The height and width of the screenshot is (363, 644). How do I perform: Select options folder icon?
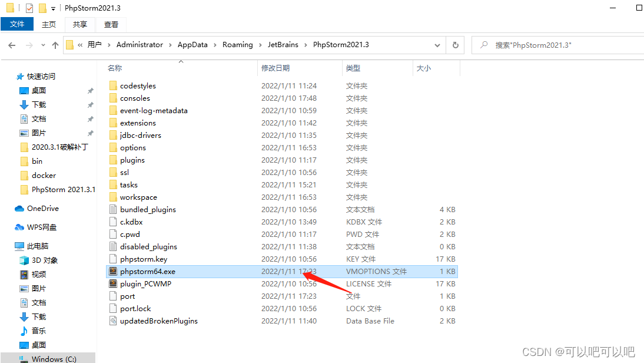click(x=114, y=147)
